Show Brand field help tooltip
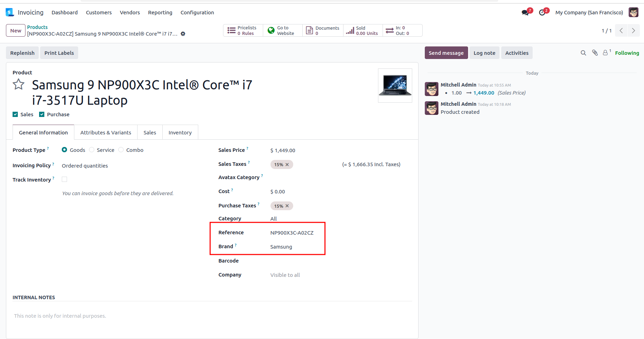 click(236, 245)
